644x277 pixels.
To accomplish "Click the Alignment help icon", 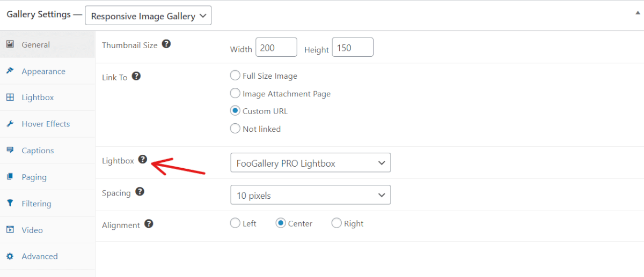I will coord(149,223).
